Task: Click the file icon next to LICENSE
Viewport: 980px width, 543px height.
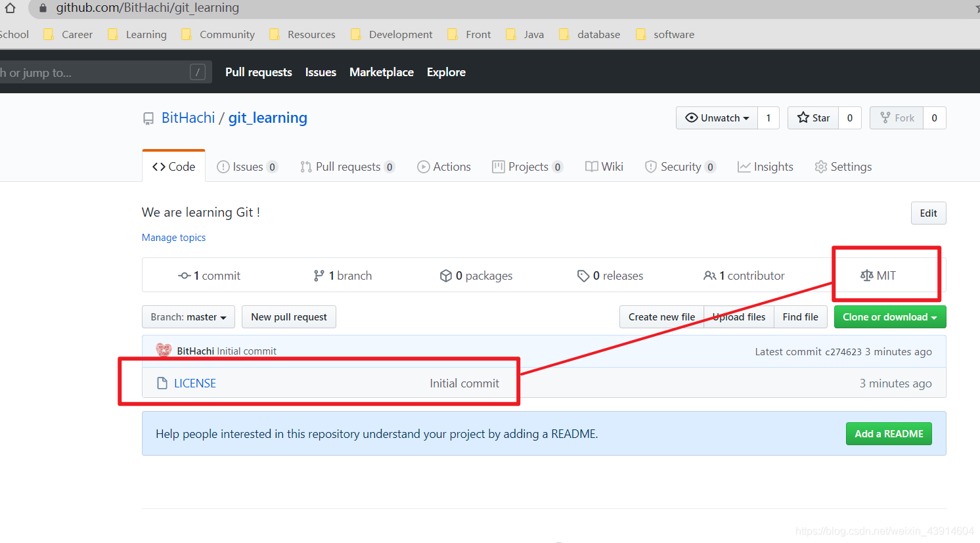Action: pyautogui.click(x=162, y=383)
